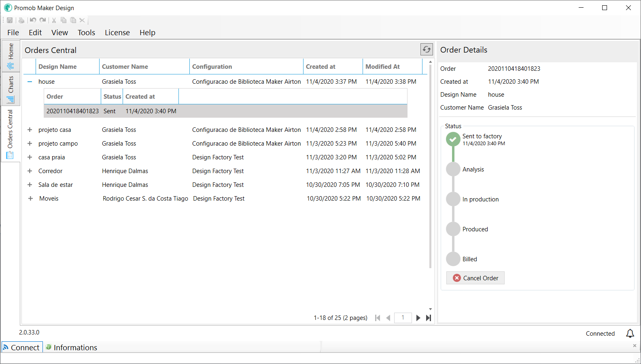The height and width of the screenshot is (364, 641).
Task: Open the View menu
Action: pyautogui.click(x=59, y=32)
